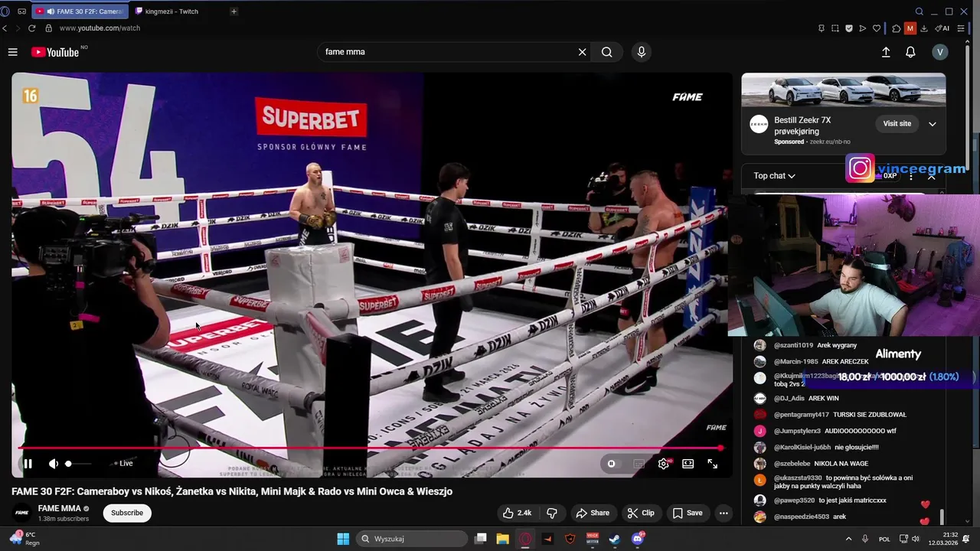Open the Zeekr car ad image

pos(844,90)
